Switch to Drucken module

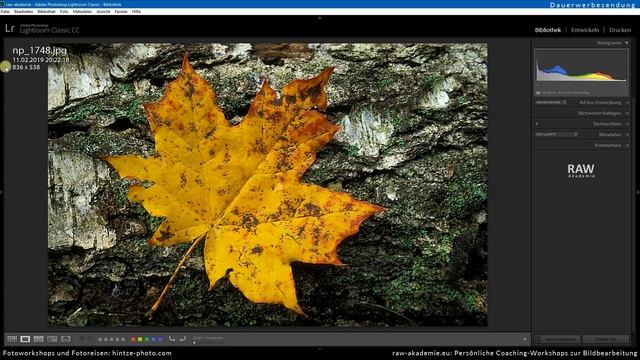click(620, 30)
